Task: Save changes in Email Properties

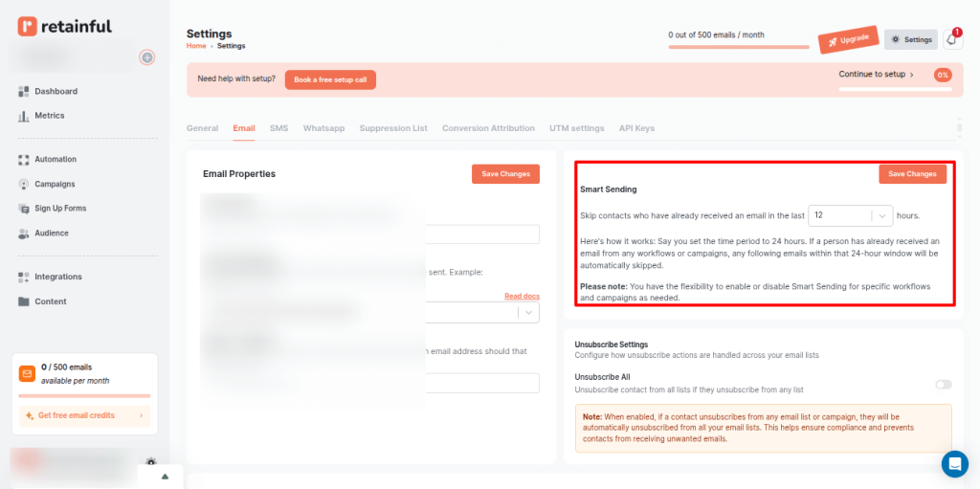Action: [505, 174]
